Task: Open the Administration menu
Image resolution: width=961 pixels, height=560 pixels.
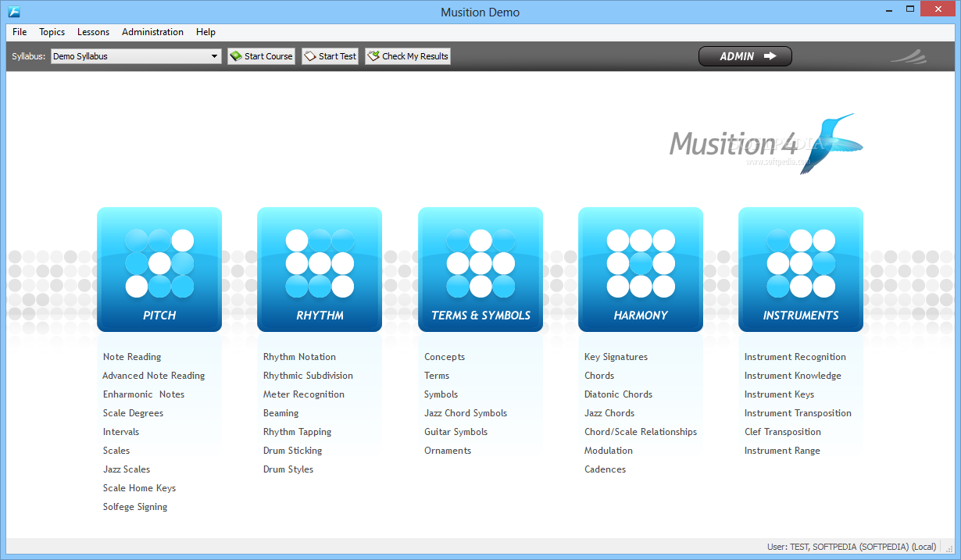Action: (153, 32)
